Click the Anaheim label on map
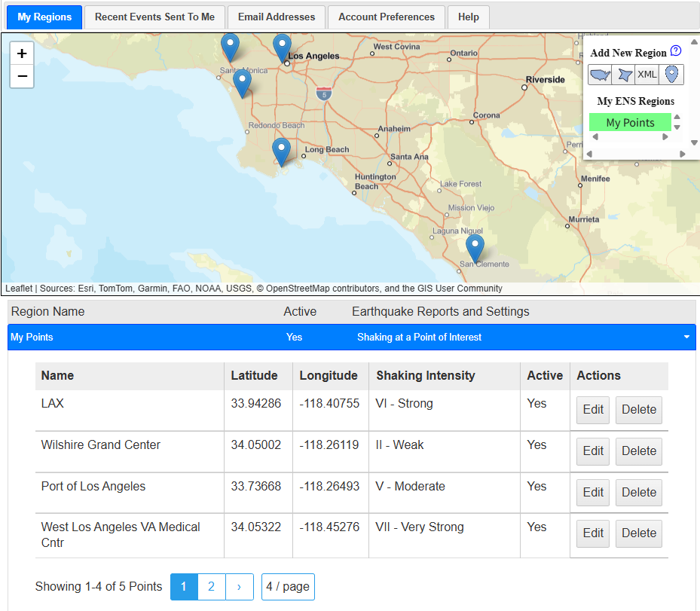Screen dimensions: 700x611 pyautogui.click(x=394, y=129)
